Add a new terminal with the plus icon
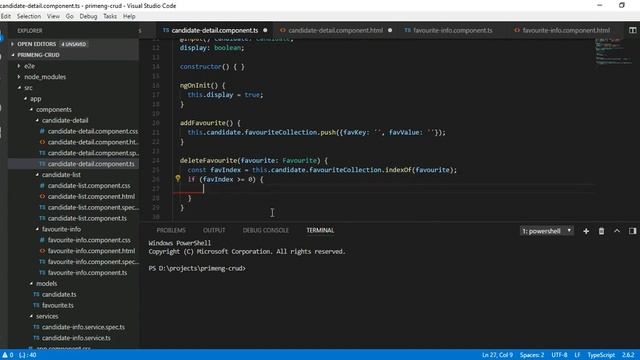The width and height of the screenshot is (640, 360). coord(586,231)
